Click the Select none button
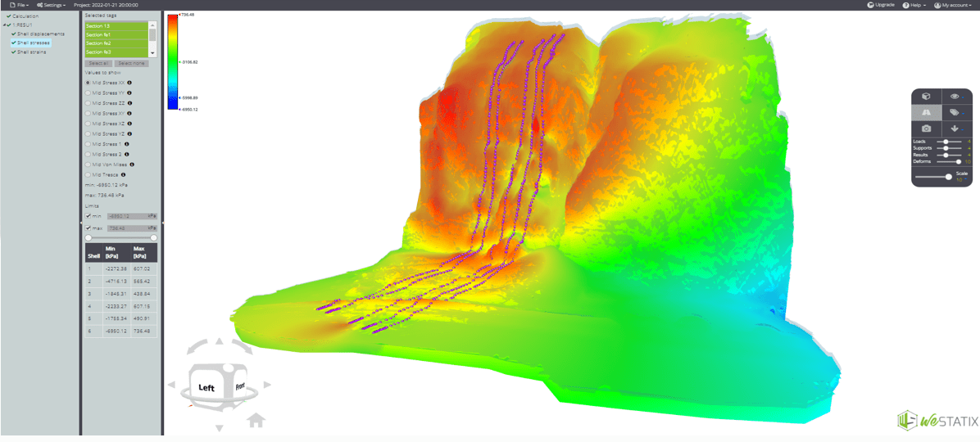 click(131, 64)
